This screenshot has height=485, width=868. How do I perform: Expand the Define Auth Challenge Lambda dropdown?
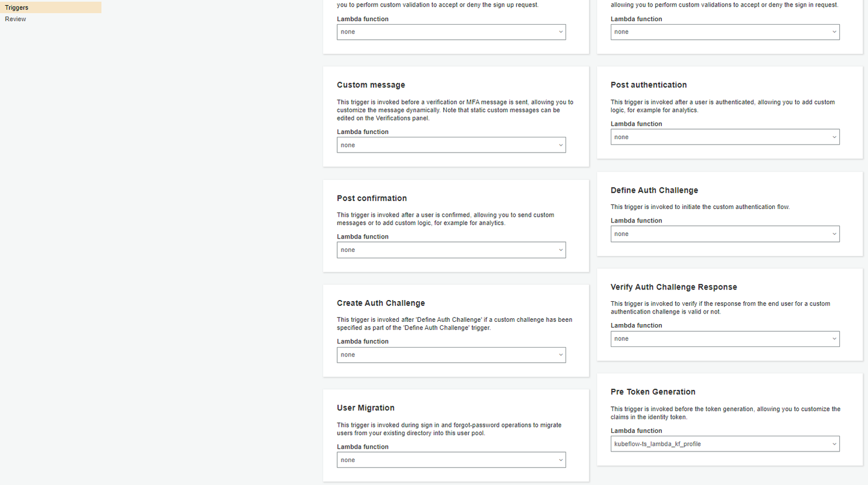click(x=725, y=234)
